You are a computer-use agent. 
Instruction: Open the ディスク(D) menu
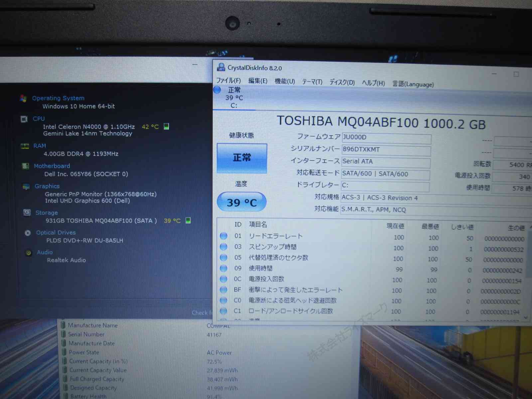[342, 82]
